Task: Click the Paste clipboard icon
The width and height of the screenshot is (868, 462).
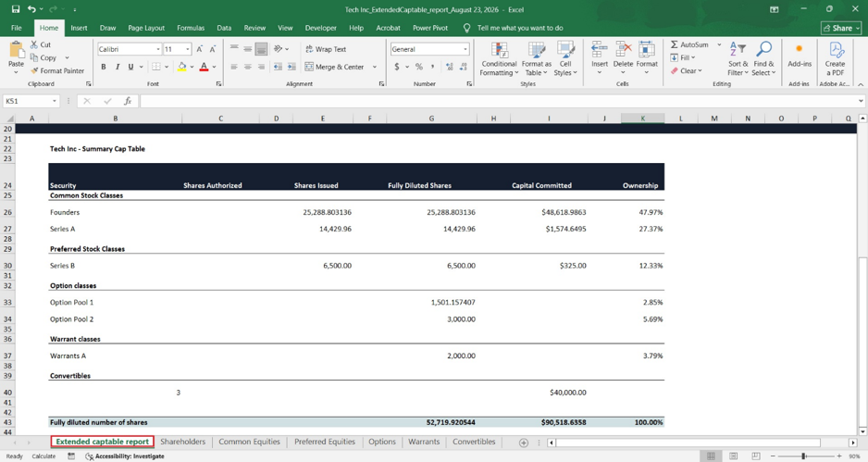Action: [x=16, y=49]
